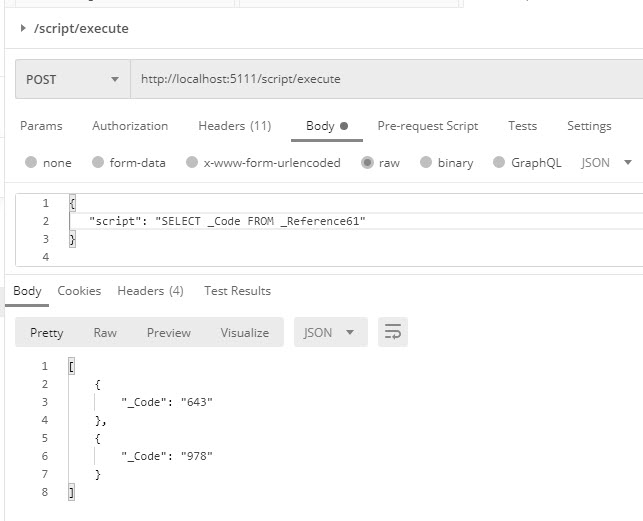Select the GraphQL body radio button
This screenshot has height=521, width=643.
[x=499, y=162]
